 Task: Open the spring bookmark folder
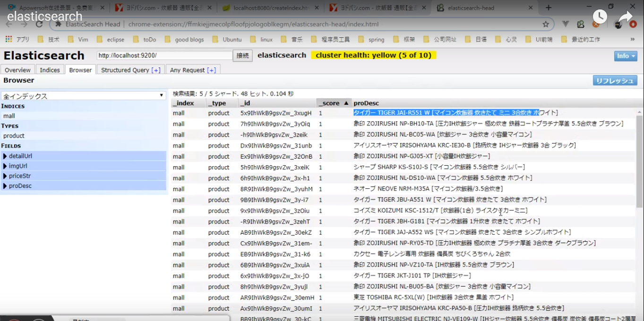coord(371,40)
